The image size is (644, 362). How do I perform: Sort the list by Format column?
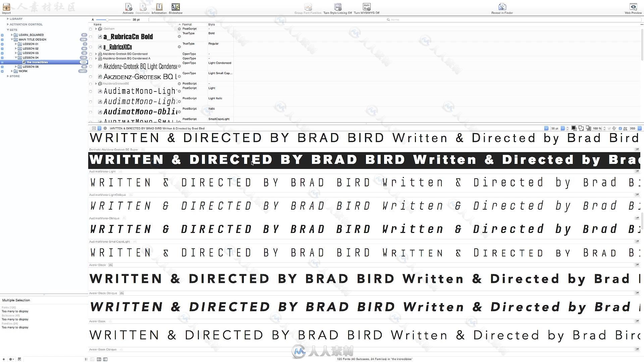tap(194, 24)
